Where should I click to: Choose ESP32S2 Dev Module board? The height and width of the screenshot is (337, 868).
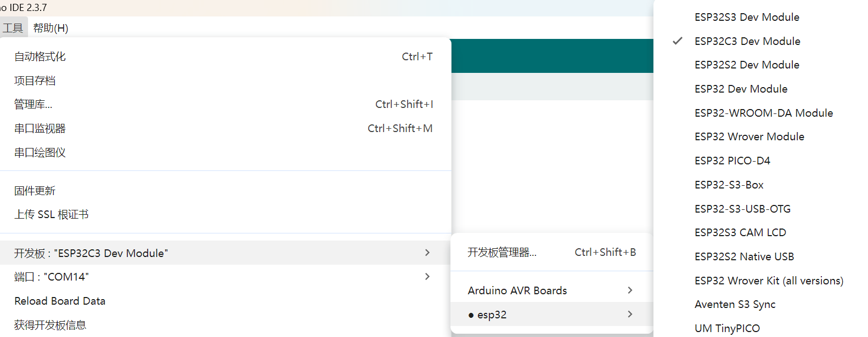pos(761,65)
